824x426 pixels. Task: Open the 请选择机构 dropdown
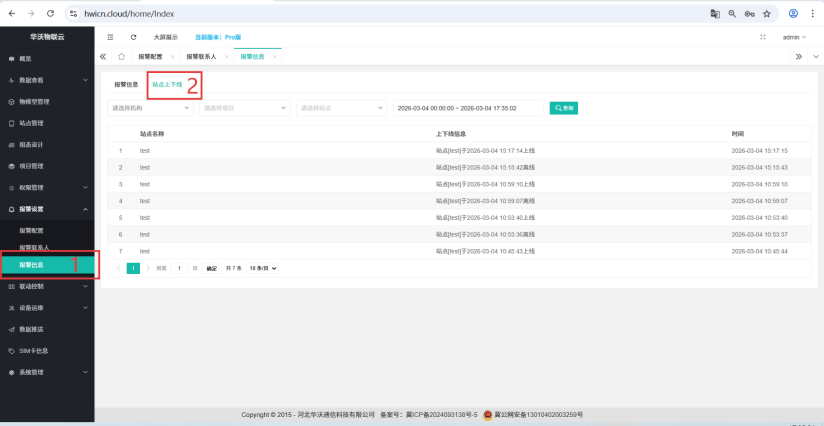click(x=150, y=108)
